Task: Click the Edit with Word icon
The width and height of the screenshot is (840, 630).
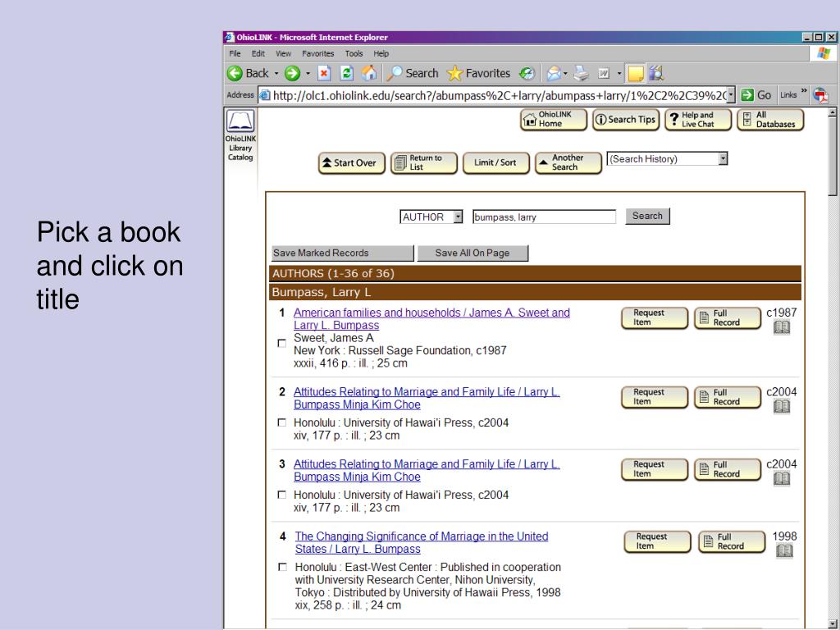Action: [605, 73]
